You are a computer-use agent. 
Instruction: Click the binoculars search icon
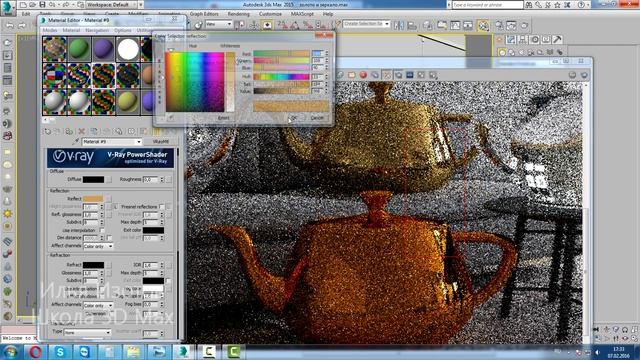pyautogui.click(x=529, y=5)
